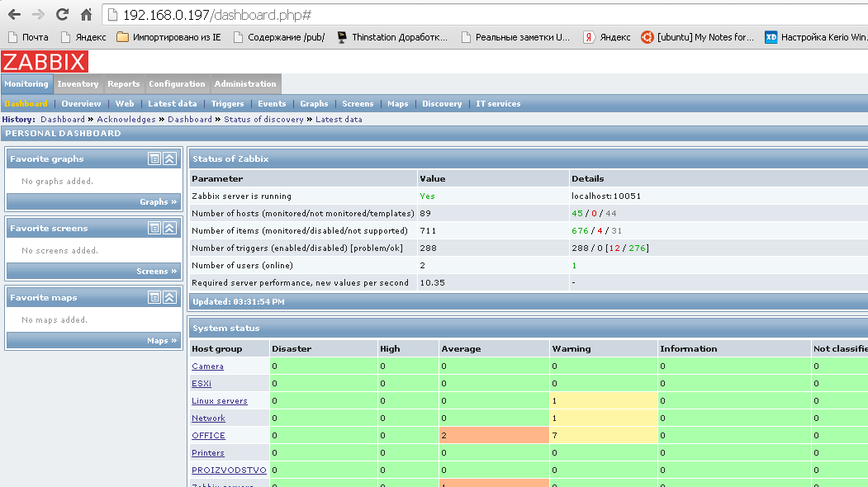Viewport: 868px width, 487px height.
Task: Switch to the Administration tab
Action: pos(245,83)
